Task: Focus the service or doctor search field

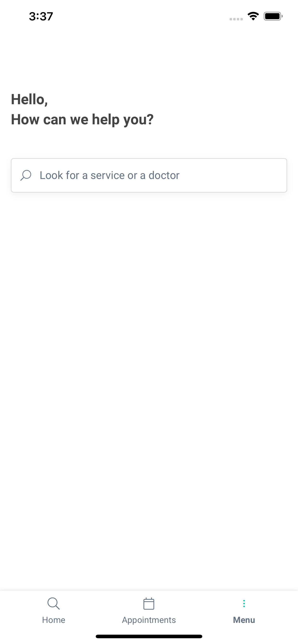Action: coord(149,175)
